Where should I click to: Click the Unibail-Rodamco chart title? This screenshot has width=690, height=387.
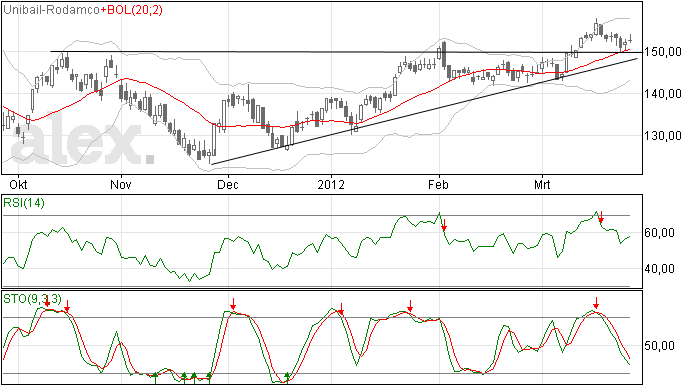pyautogui.click(x=52, y=10)
